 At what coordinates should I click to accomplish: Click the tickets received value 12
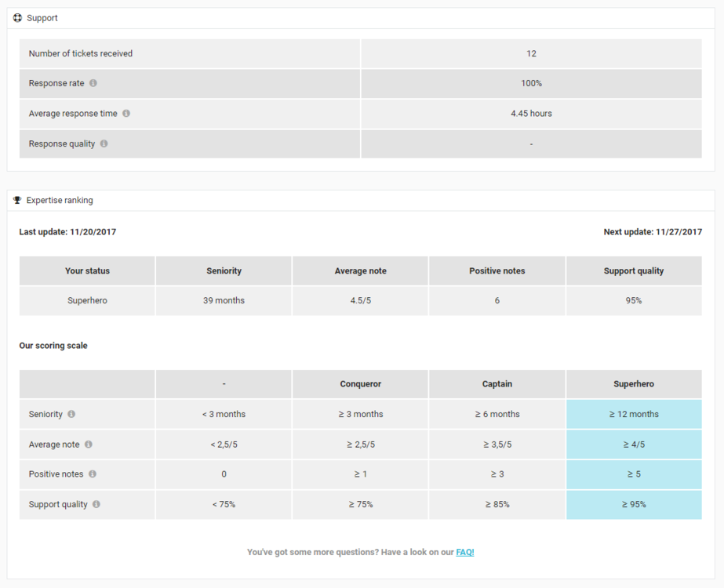point(532,53)
